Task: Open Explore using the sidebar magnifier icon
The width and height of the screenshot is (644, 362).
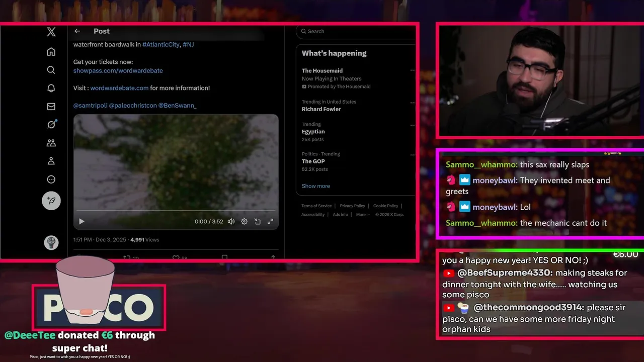Action: tap(51, 70)
